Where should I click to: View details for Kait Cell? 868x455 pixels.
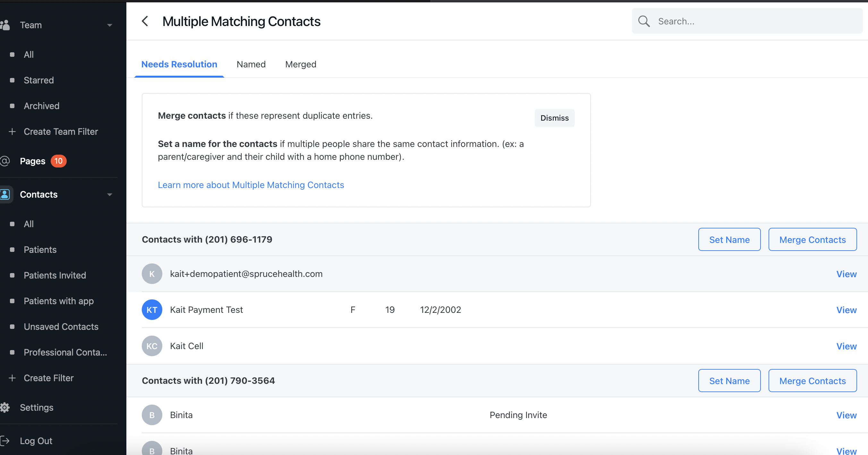[x=847, y=346]
